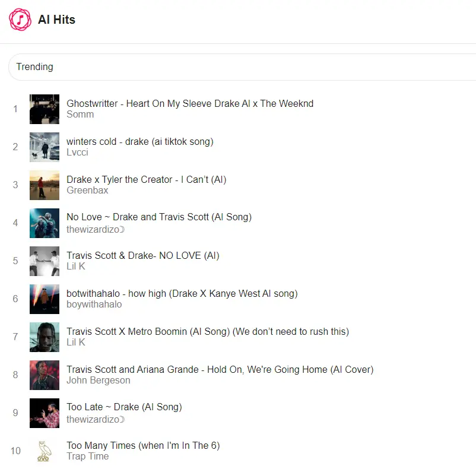Click the OVO owl icon for track 10
This screenshot has height=469, width=476.
click(x=45, y=451)
